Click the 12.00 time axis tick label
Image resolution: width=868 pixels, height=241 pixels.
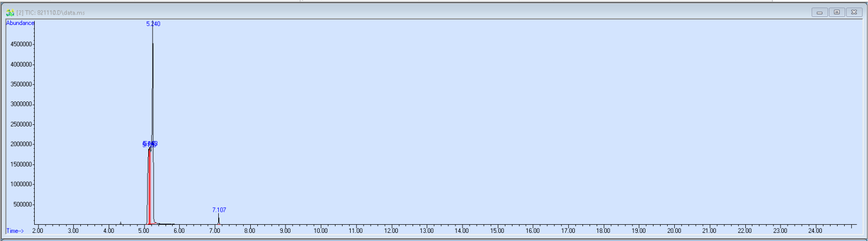[x=391, y=231]
